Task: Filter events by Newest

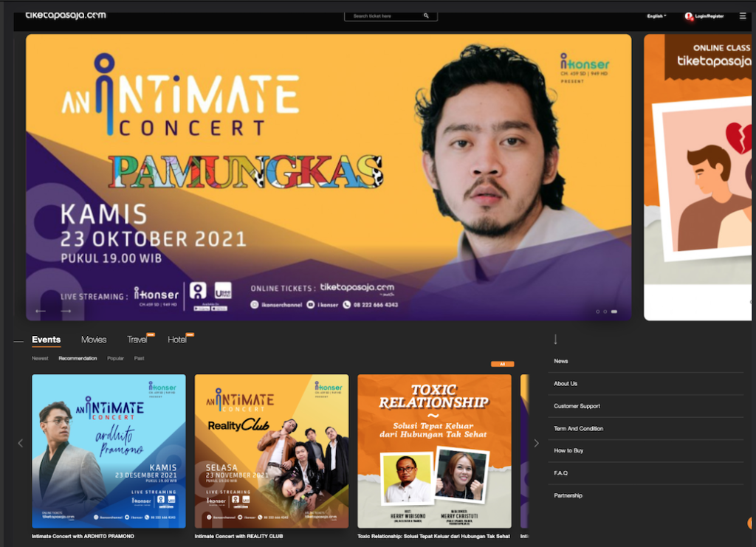Action: 40,359
